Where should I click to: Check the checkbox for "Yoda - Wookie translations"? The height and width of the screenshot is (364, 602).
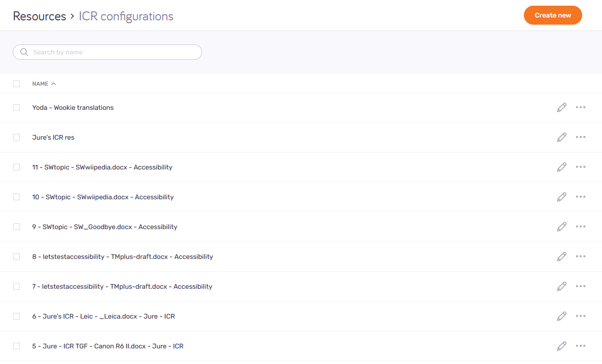tap(17, 107)
